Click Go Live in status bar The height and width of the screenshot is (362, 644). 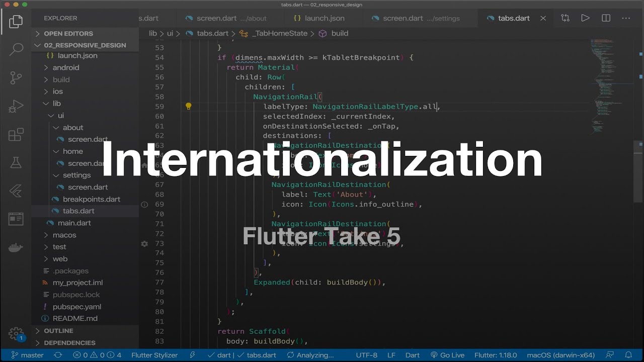(447, 355)
